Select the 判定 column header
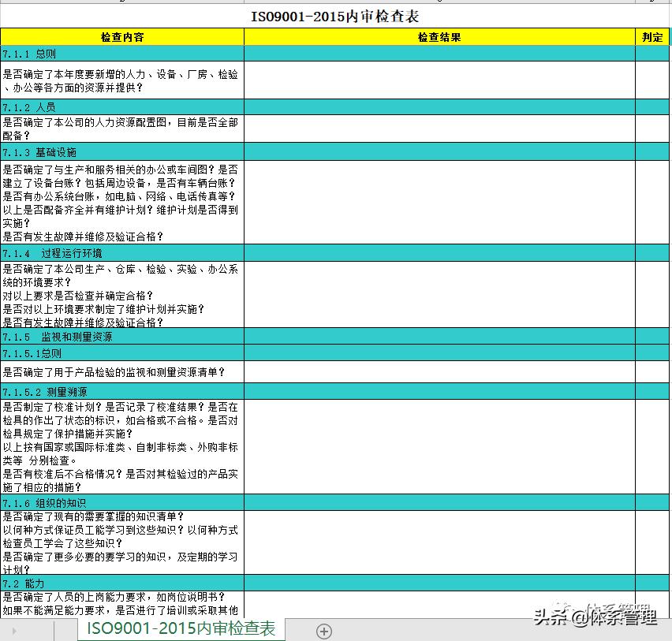Image resolution: width=672 pixels, height=641 pixels. (651, 36)
